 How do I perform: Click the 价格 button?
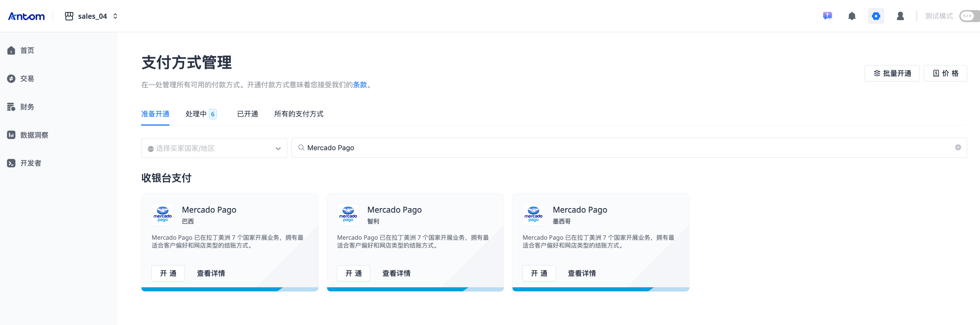click(945, 73)
